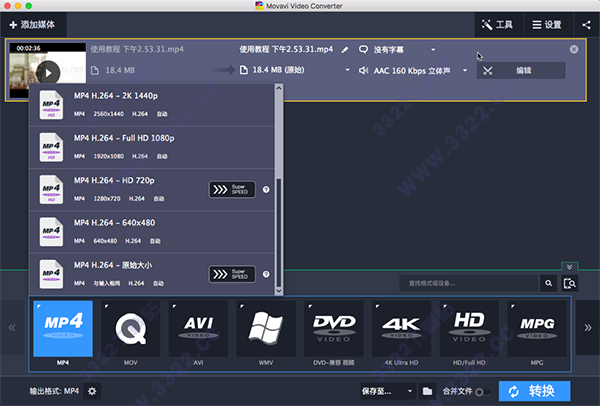This screenshot has height=406, width=600.
Task: Click the 输出格式: MP4 label
Action: [54, 391]
